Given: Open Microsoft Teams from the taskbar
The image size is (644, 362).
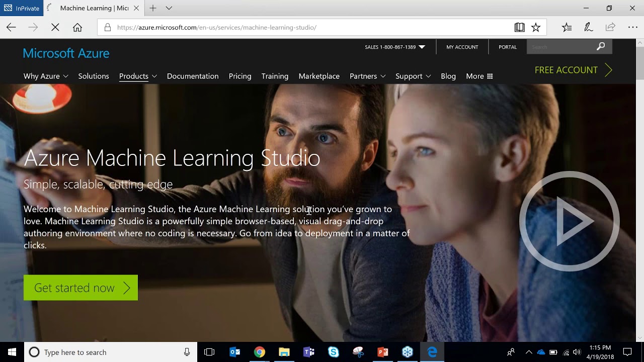Looking at the screenshot, I should (309, 352).
